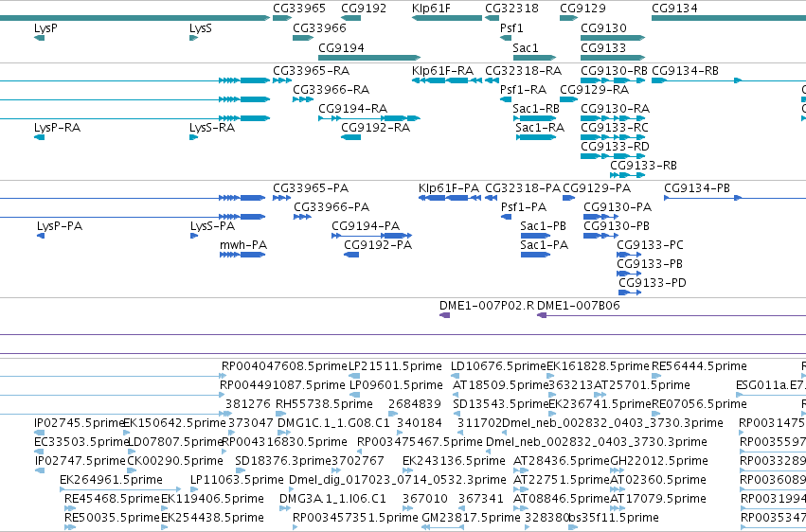This screenshot has width=806, height=532.
Task: Click the DME1-007B06 feature label
Action: point(579,306)
